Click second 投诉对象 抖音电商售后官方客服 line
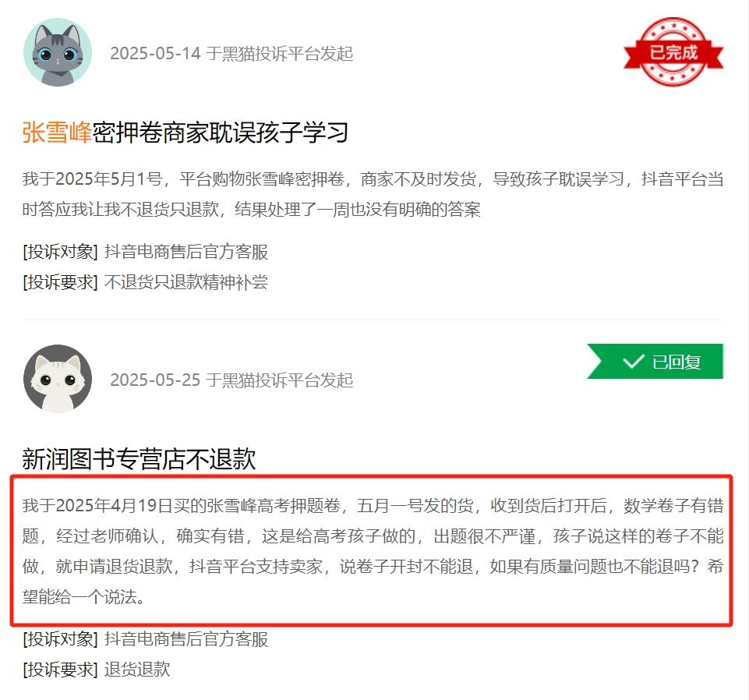The height and width of the screenshot is (700, 749). coord(145,639)
